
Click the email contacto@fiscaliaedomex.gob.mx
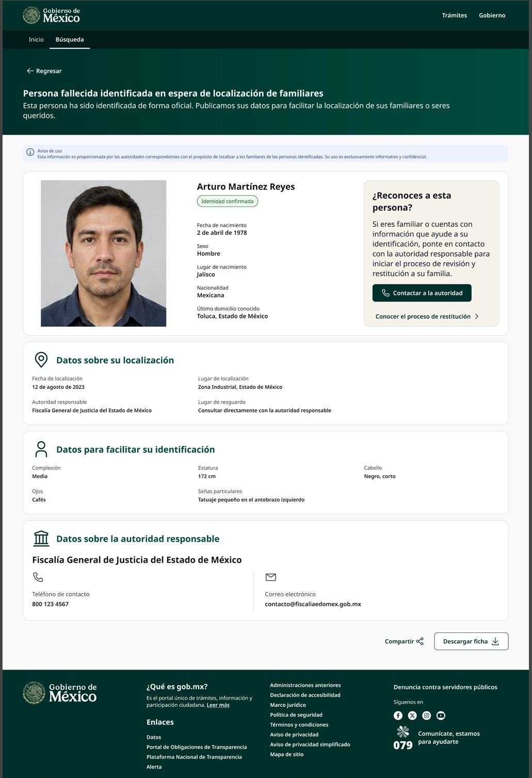pos(313,604)
